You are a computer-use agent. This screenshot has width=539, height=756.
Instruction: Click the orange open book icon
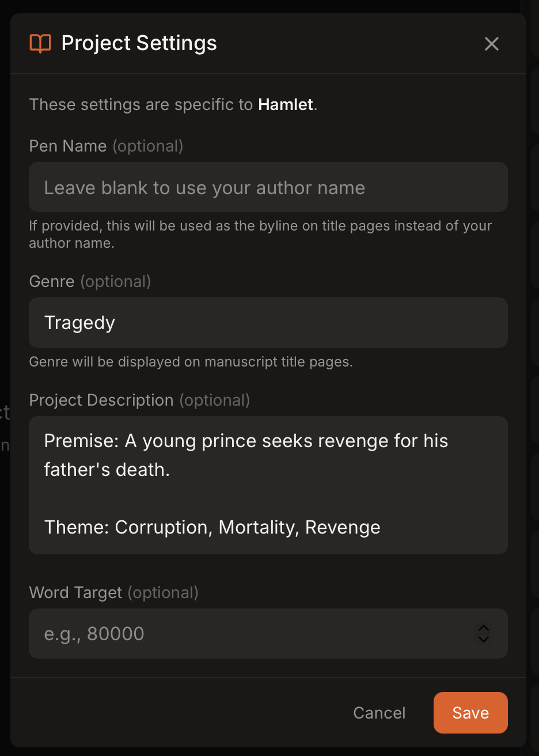click(39, 43)
